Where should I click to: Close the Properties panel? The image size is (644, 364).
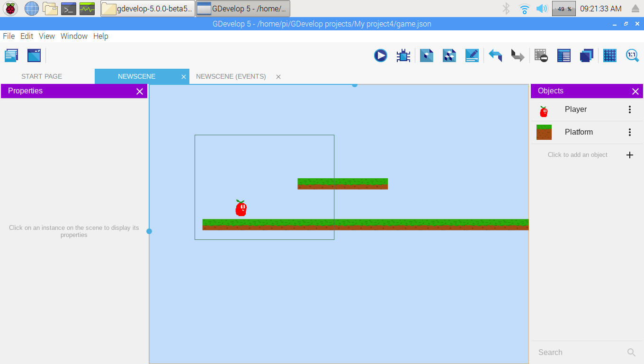[140, 91]
